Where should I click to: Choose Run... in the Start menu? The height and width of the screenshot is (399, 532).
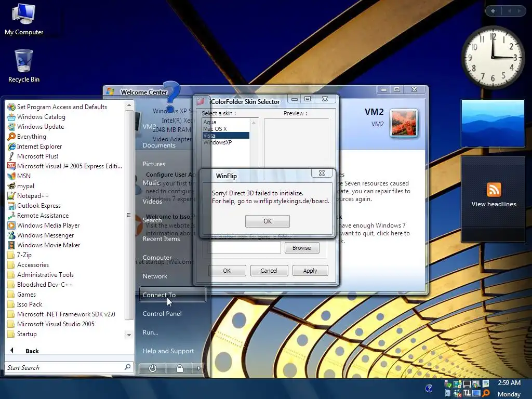(x=150, y=332)
